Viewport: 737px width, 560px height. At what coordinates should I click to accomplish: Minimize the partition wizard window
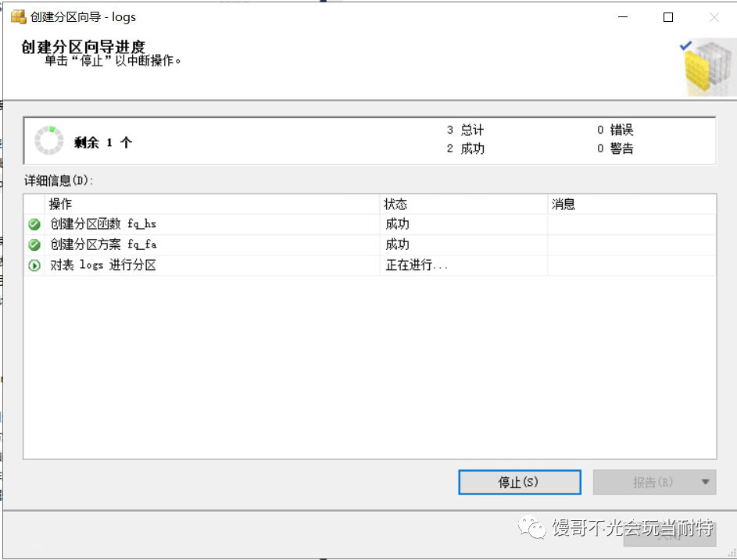pos(622,17)
